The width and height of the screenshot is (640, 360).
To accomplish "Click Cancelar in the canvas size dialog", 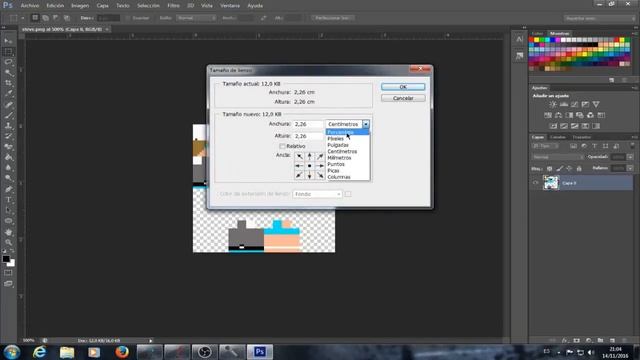I will click(403, 98).
